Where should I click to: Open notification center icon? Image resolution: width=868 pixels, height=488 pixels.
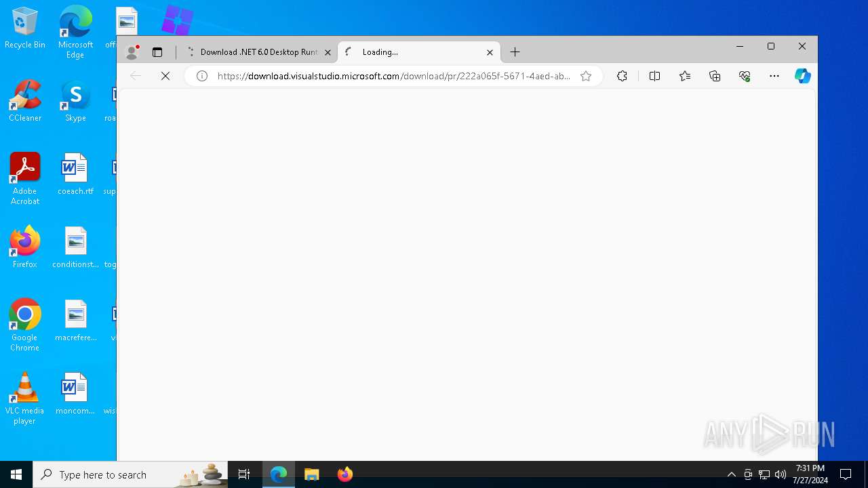point(846,474)
